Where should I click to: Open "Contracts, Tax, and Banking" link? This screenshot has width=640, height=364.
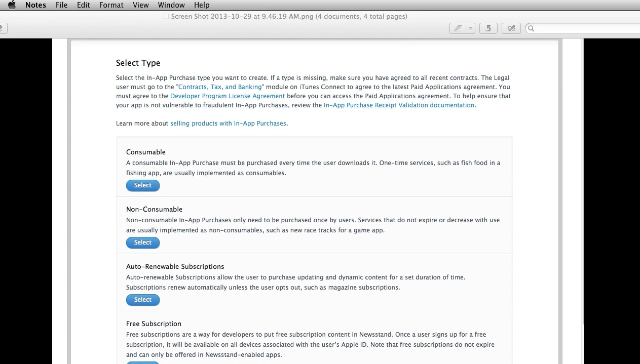point(220,87)
